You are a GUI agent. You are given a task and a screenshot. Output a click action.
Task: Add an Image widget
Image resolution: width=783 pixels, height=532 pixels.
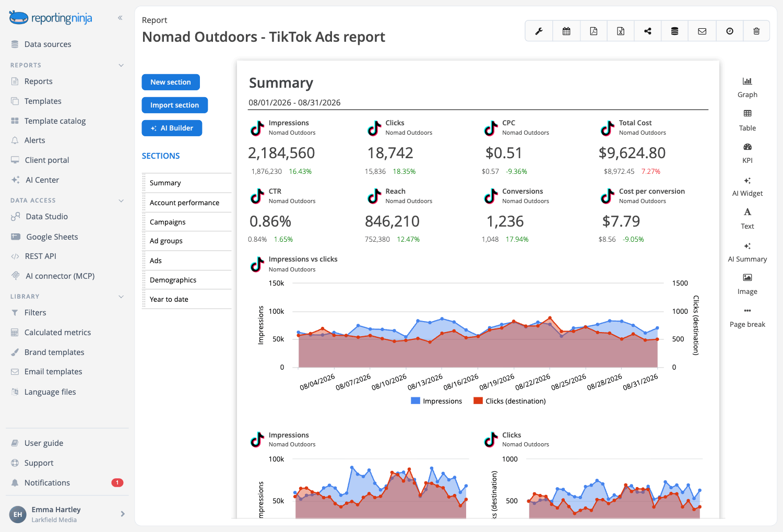point(748,285)
